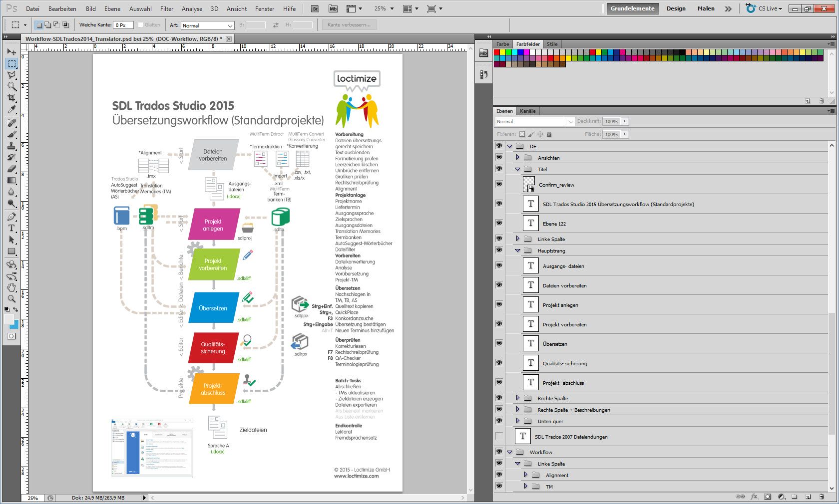Show the SDL Trados 2007 Dateiendungen layer
The image size is (839, 504).
click(x=499, y=436)
